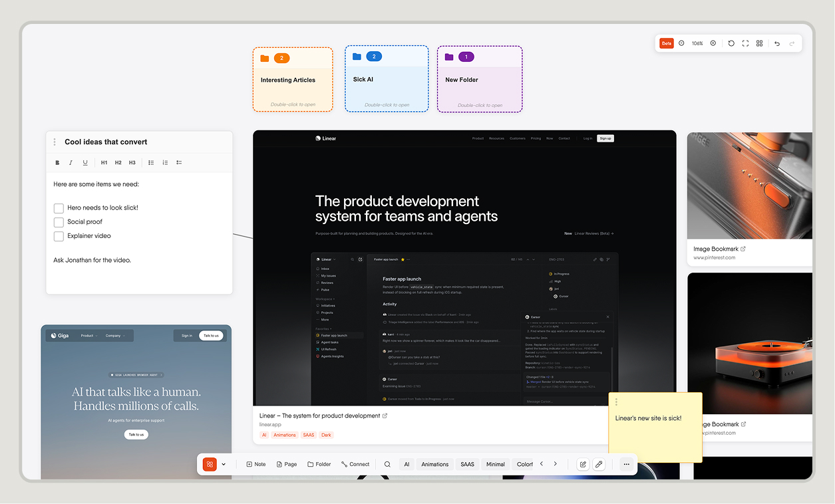
Task: Activate the Connect tool
Action: pos(355,464)
